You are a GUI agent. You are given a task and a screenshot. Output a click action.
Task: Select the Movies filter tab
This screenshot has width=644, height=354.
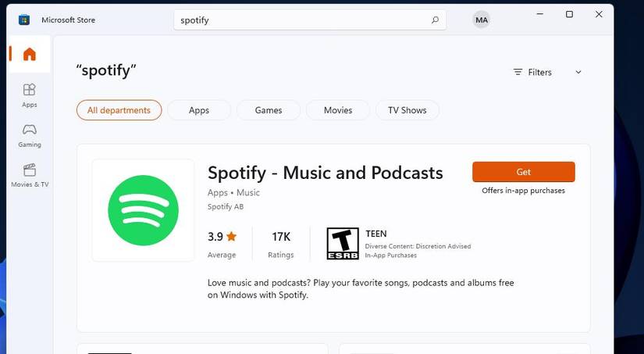click(338, 110)
